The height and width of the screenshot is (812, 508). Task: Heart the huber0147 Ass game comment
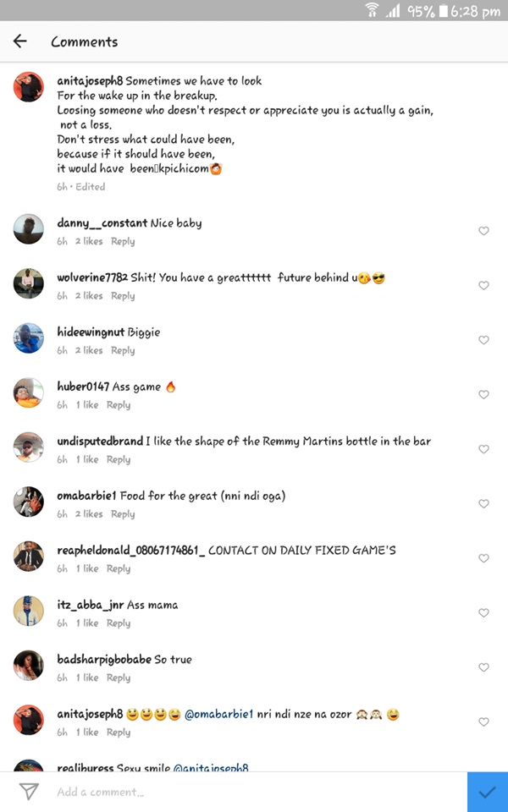(483, 395)
